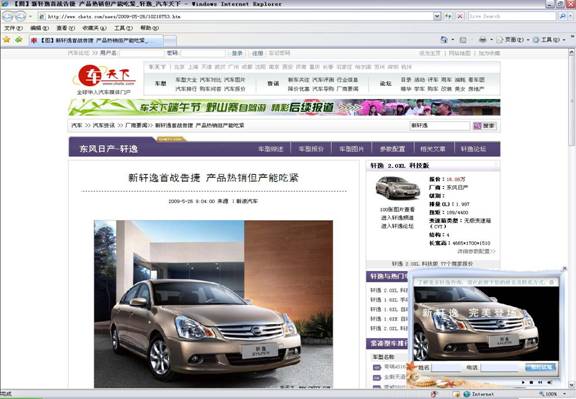The height and width of the screenshot is (399, 576).
Task: Expand the command bar overflow chevron
Action: [573, 37]
